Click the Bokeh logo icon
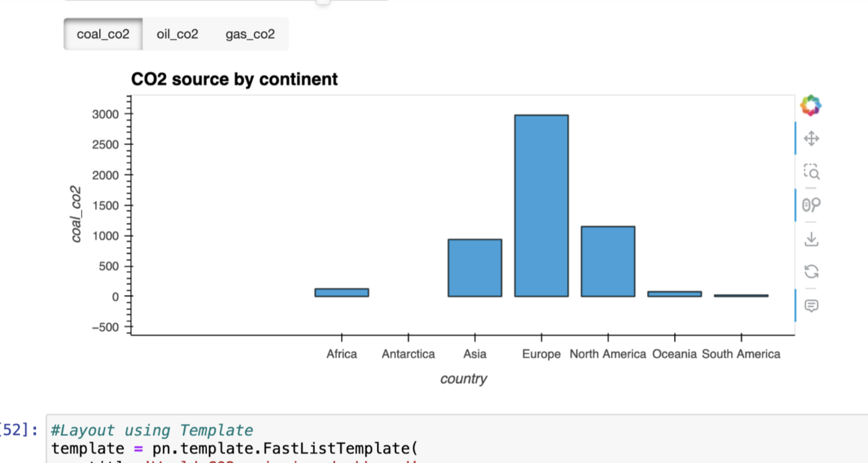Viewport: 868px width, 463px height. (810, 105)
